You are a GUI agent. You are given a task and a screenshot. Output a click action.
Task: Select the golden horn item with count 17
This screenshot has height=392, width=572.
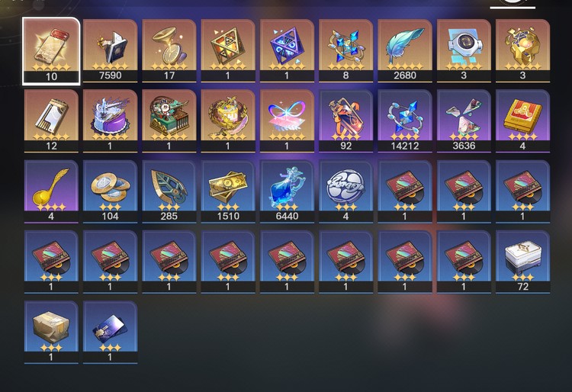[x=169, y=50]
